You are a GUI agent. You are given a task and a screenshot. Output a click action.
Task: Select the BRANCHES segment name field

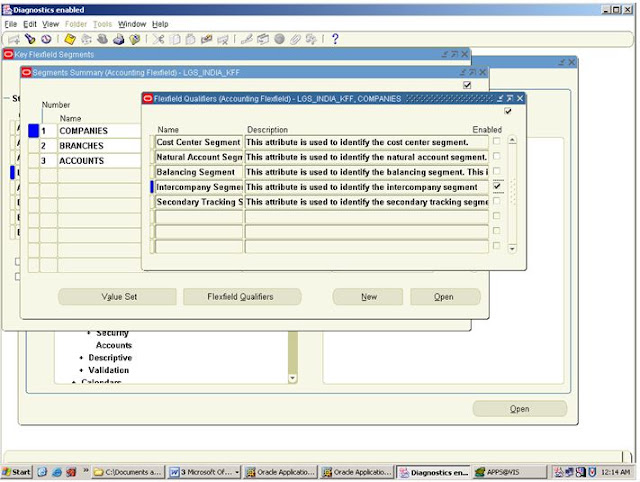(99, 146)
